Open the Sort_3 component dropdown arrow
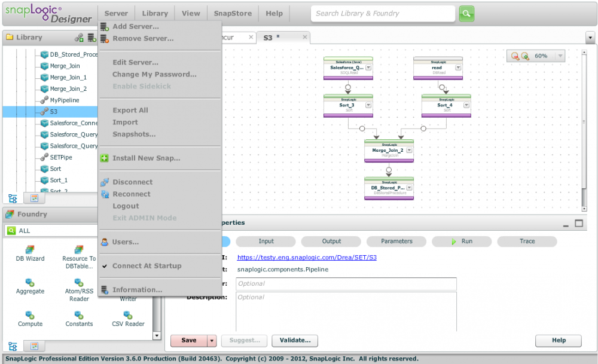Viewport: 598px width, 364px height. pyautogui.click(x=368, y=105)
